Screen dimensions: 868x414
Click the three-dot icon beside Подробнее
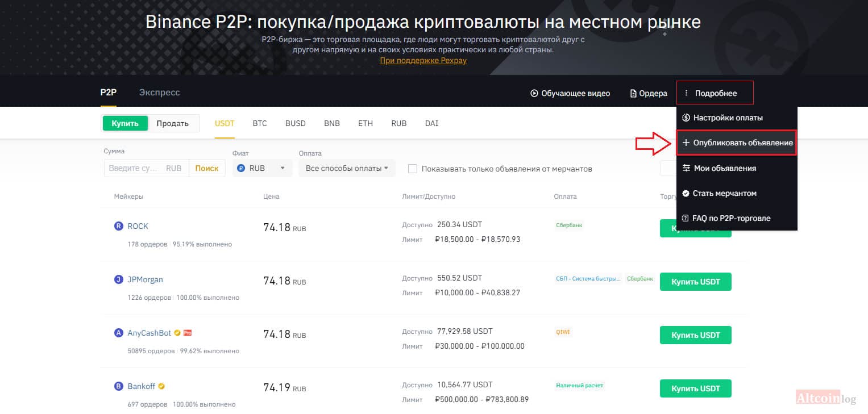pos(687,93)
